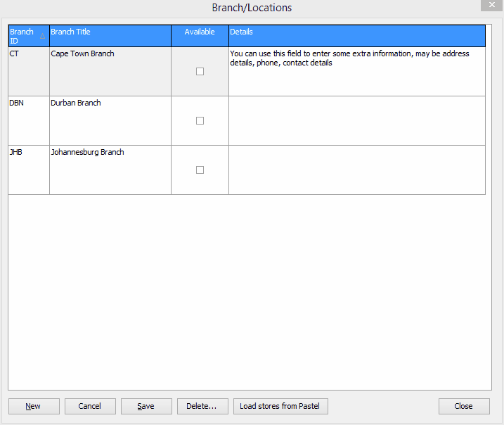Toggle the Available checkbox for Johannesburg Branch
The height and width of the screenshot is (425, 504).
pos(200,170)
